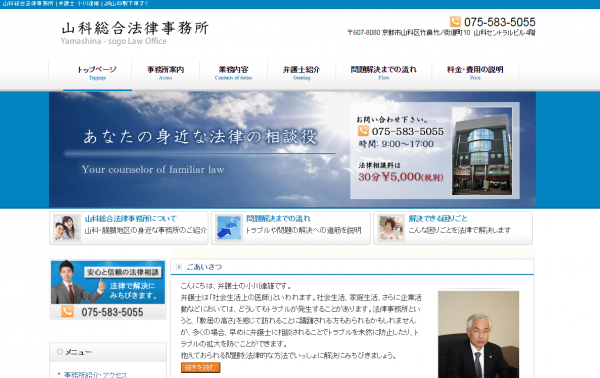Open the 事務所紹介・アクセス sidebar link
Image resolution: width=600 pixels, height=378 pixels.
click(x=95, y=375)
